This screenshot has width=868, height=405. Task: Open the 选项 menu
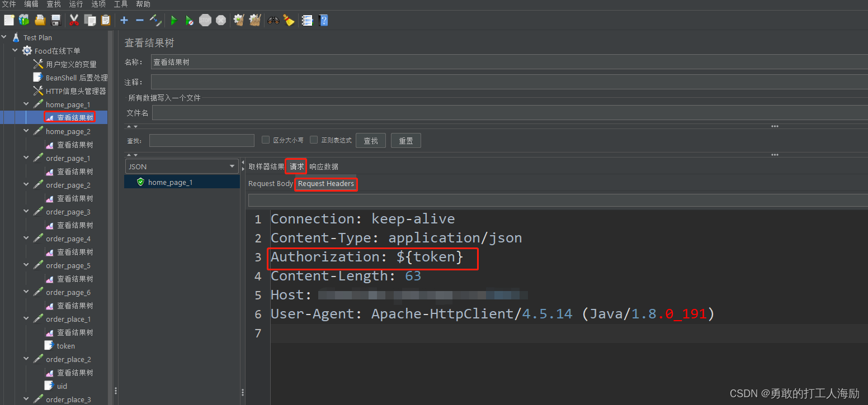tap(98, 4)
